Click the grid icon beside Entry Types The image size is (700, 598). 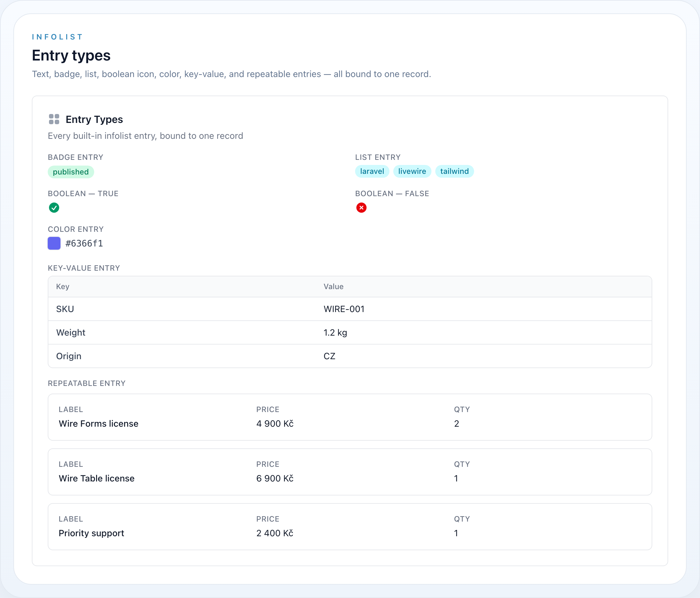[54, 119]
